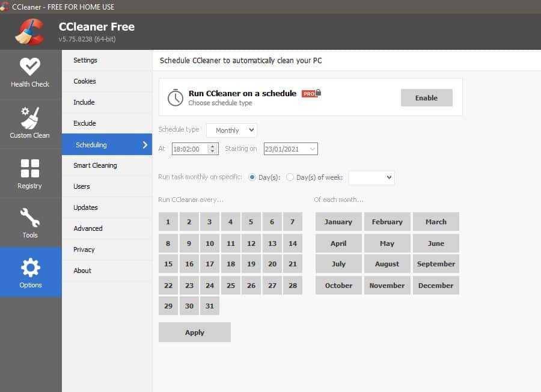Select the Day(s) of week radio option

pos(290,177)
